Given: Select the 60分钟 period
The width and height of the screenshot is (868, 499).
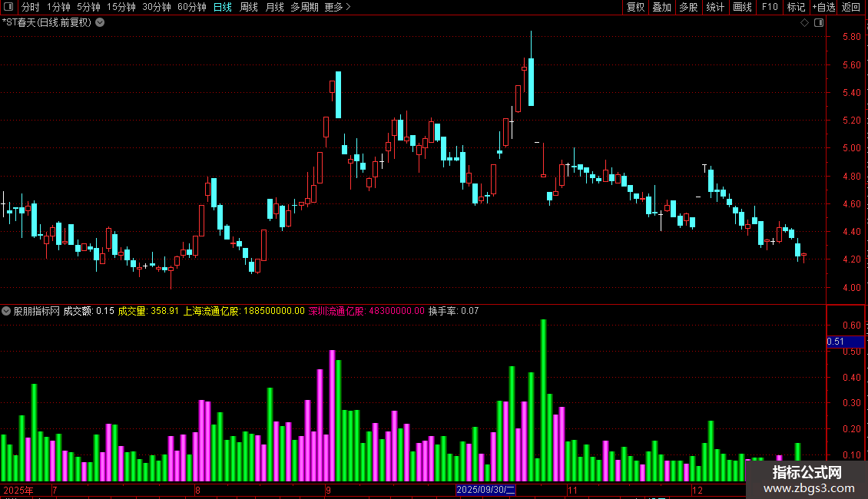Looking at the screenshot, I should point(192,7).
